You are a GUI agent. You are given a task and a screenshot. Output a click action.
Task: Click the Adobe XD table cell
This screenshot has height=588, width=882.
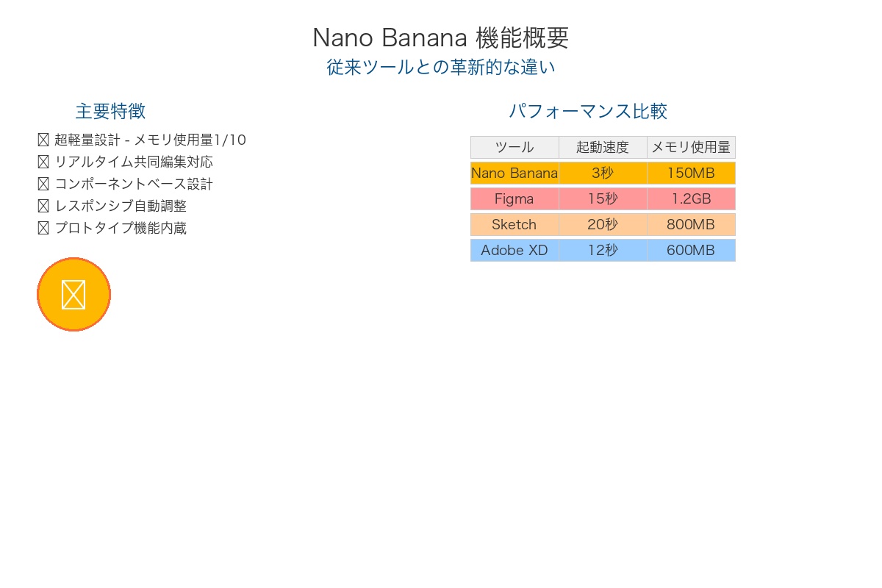[514, 250]
